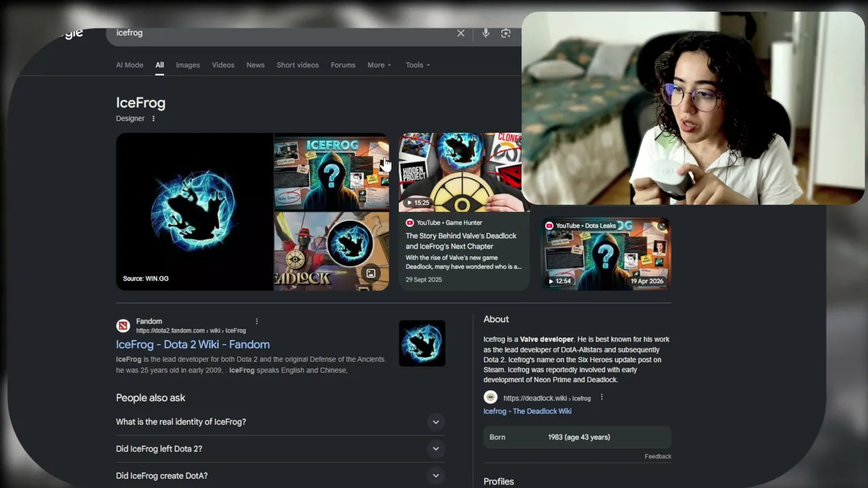Open the three-dot menu of the Fandom result
This screenshot has width=868, height=488.
coord(256,321)
